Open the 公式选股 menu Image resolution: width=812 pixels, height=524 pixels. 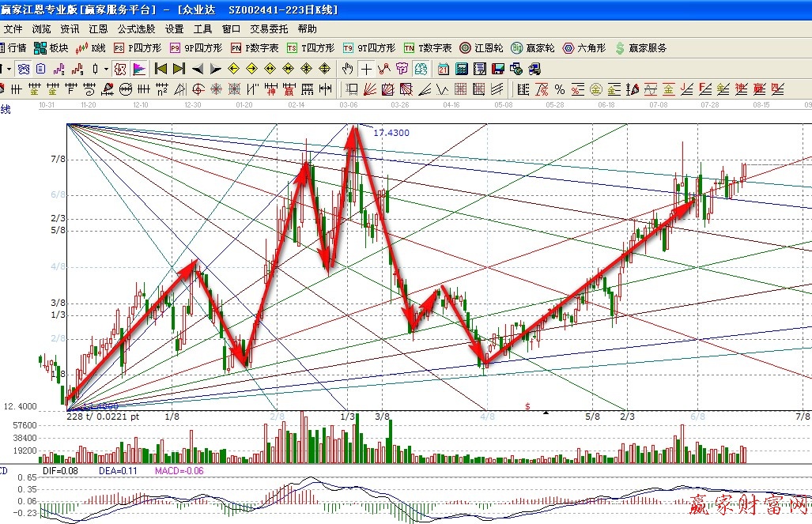(x=136, y=28)
